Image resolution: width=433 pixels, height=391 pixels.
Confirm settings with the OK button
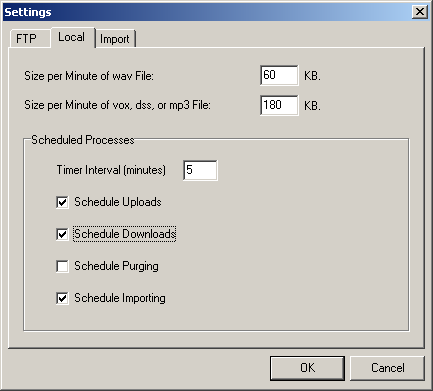pyautogui.click(x=307, y=368)
